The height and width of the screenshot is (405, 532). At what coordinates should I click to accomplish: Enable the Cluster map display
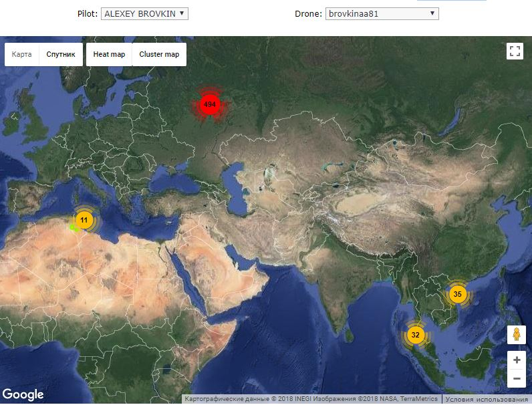click(x=159, y=54)
